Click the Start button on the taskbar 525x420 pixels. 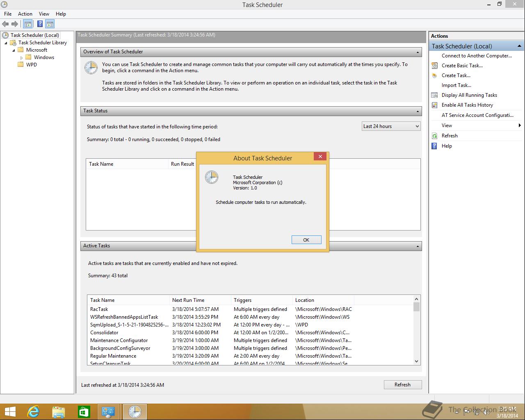pos(10,412)
